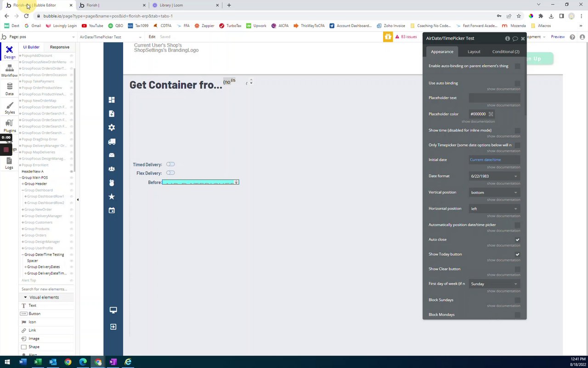Toggle the Timed Delivery switch

point(170,164)
